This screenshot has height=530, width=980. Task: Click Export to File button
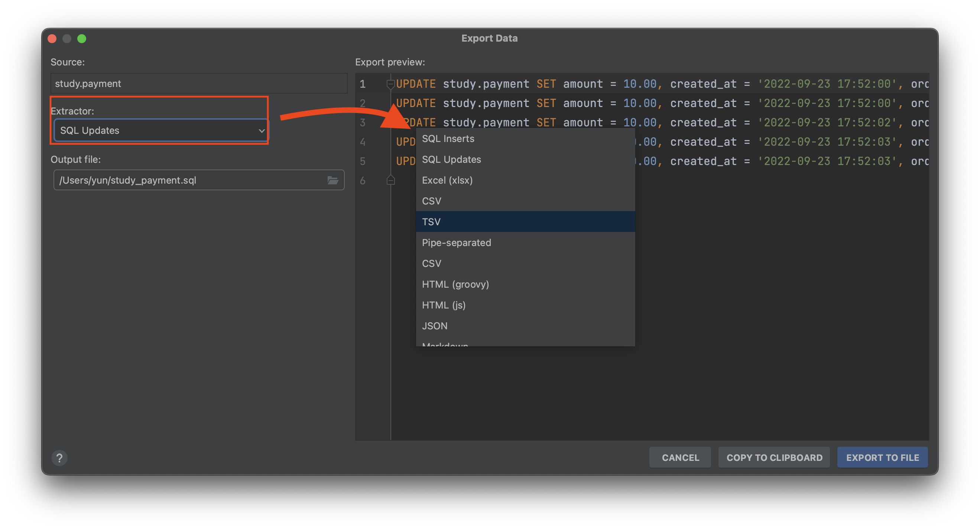pyautogui.click(x=882, y=457)
